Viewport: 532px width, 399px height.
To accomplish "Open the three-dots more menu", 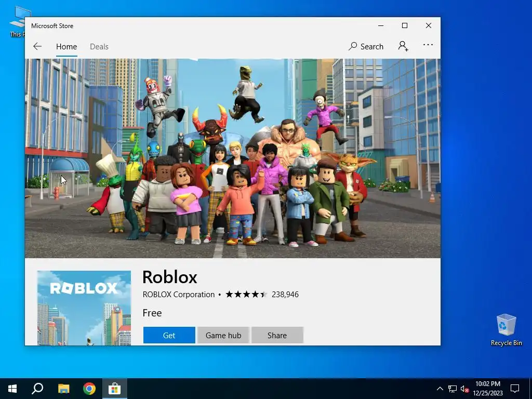I will pyautogui.click(x=428, y=45).
